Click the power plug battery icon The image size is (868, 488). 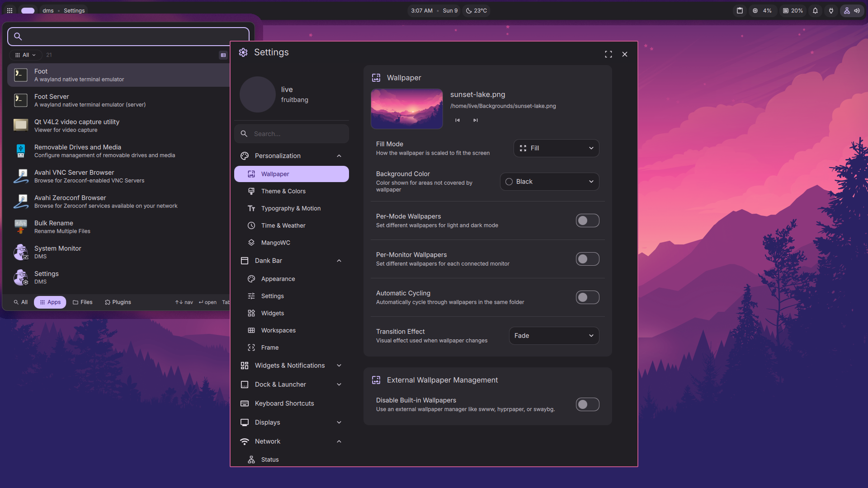831,10
